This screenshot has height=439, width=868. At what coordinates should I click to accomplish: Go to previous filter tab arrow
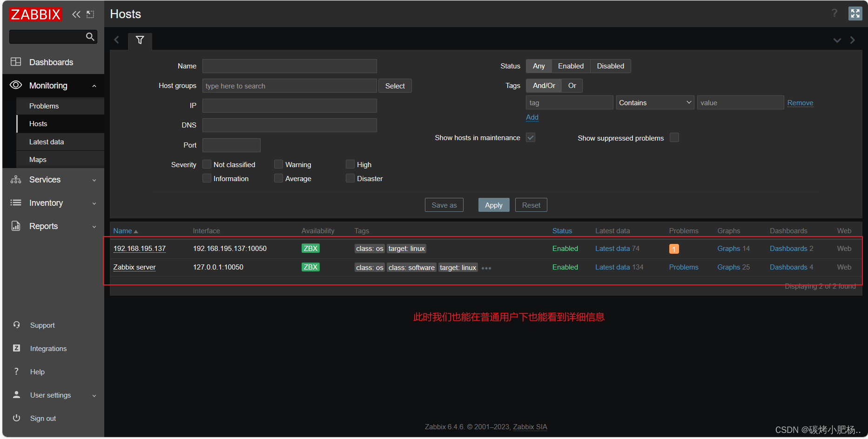click(x=117, y=40)
